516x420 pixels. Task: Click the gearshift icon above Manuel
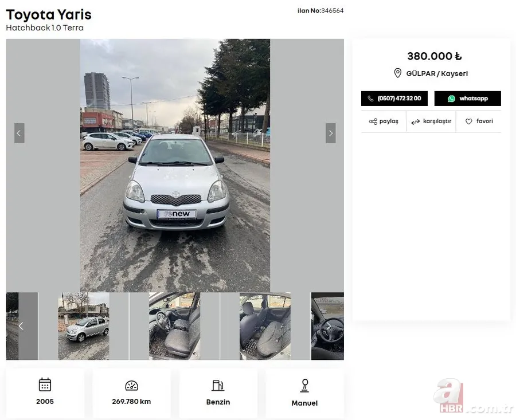(304, 385)
